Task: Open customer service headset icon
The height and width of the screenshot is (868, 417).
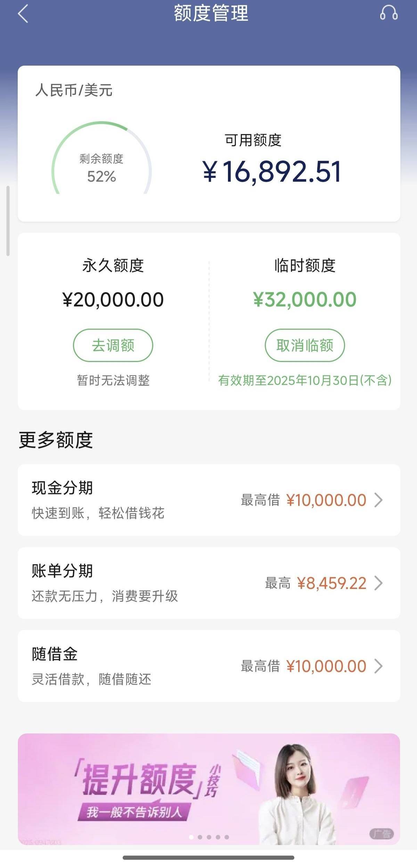Action: click(389, 13)
